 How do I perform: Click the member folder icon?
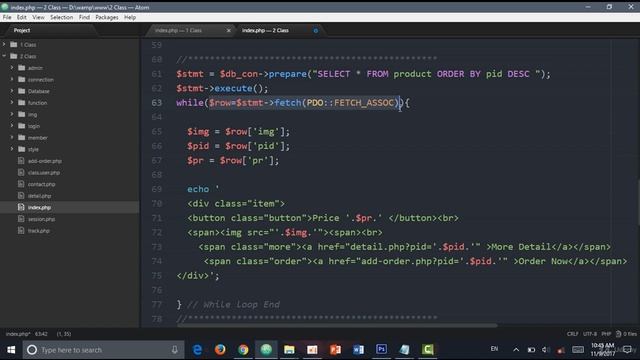tap(22, 138)
